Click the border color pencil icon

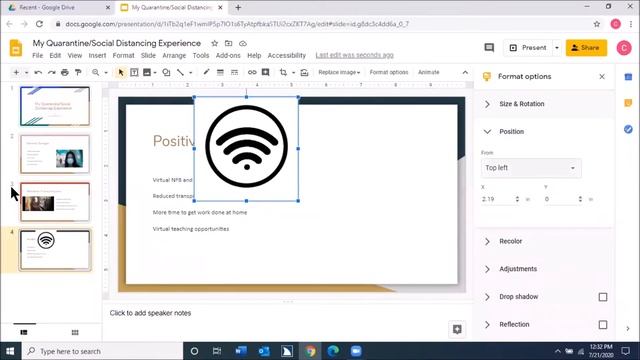click(x=206, y=72)
